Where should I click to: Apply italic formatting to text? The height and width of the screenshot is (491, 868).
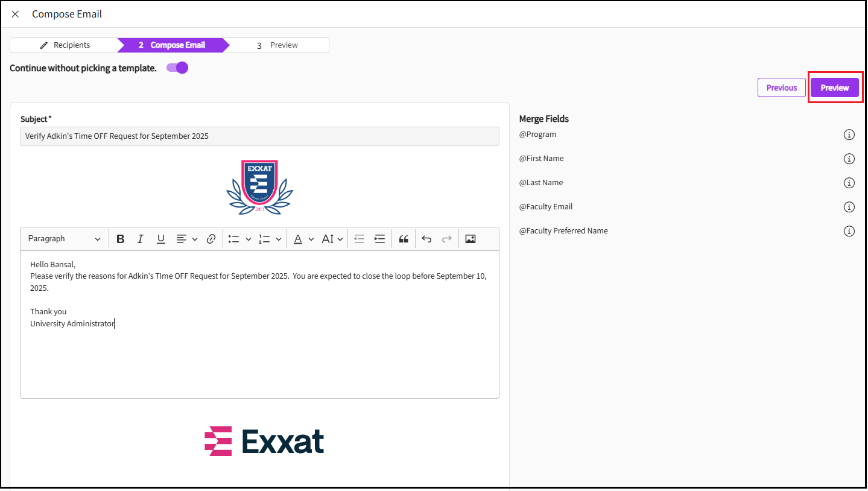[141, 239]
